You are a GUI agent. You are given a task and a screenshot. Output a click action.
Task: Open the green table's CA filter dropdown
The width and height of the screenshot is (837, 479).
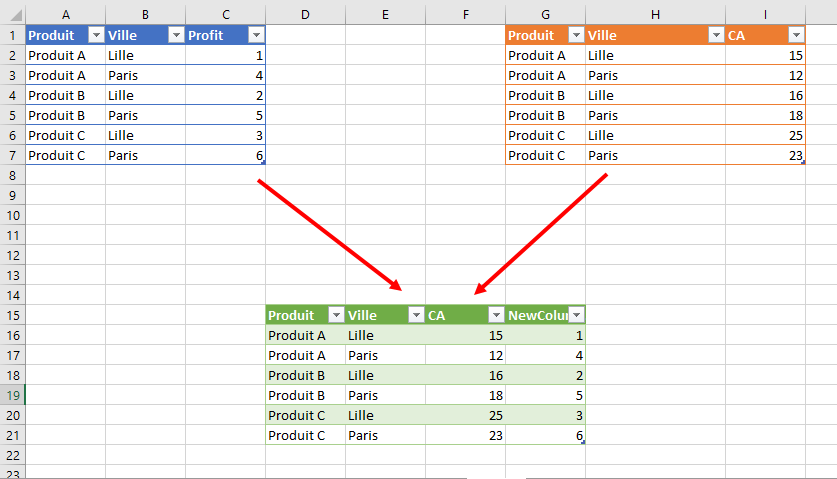pos(495,315)
